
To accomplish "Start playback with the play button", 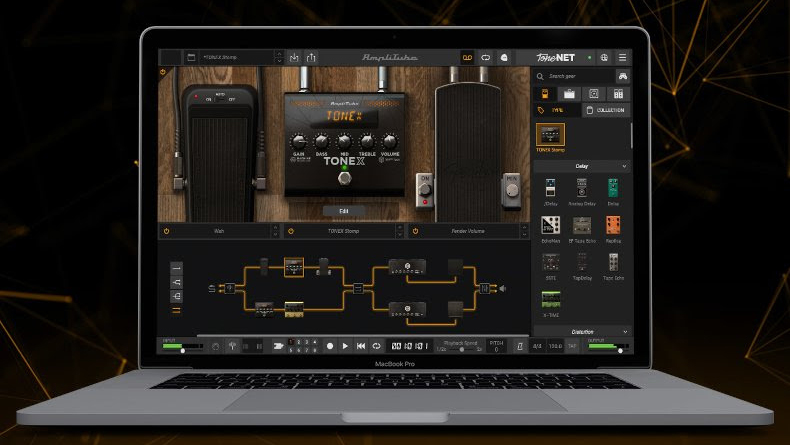I will click(345, 346).
